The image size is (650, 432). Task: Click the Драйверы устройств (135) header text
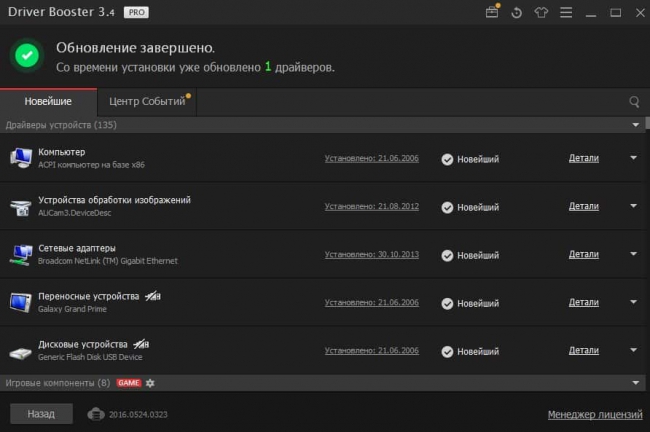[x=61, y=125]
